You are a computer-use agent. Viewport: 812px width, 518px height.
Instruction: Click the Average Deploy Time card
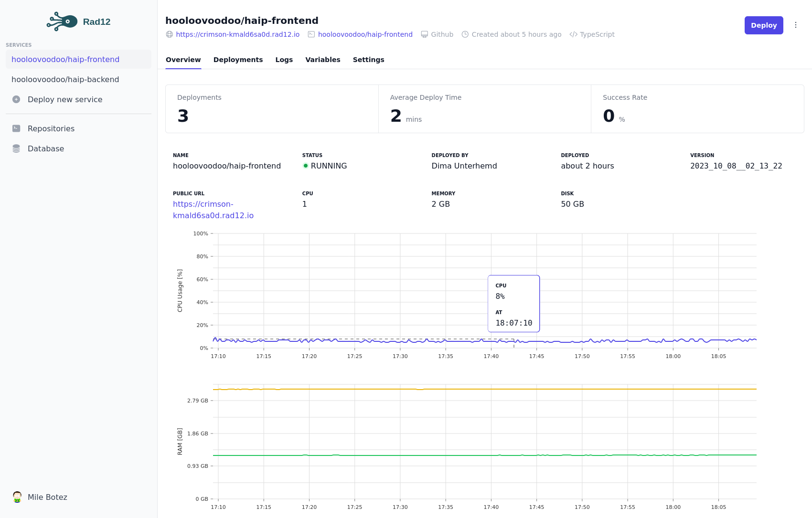point(485,109)
